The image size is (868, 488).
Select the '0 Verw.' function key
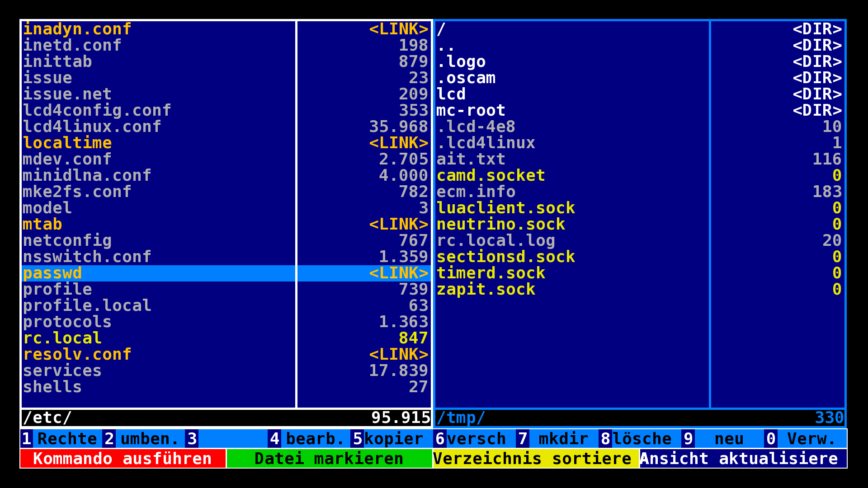tap(805, 439)
